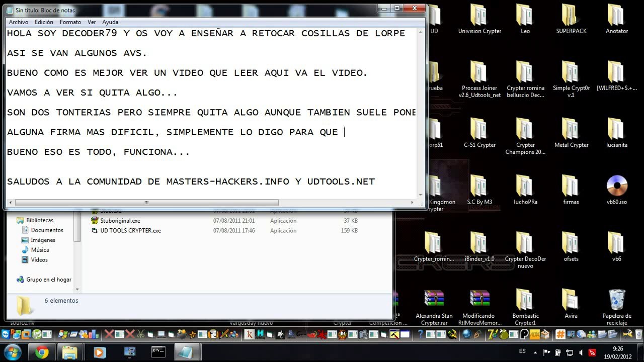Open the Edición menu in Notepad

(44, 22)
